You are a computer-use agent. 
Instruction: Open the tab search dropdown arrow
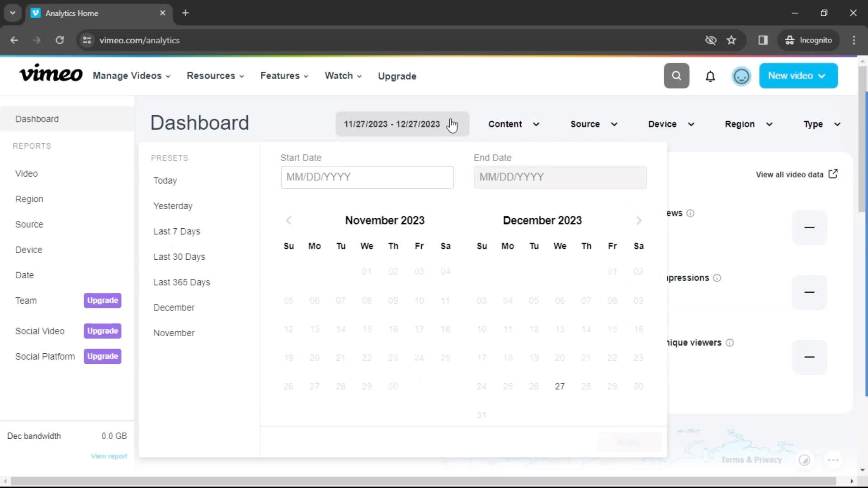(13, 13)
